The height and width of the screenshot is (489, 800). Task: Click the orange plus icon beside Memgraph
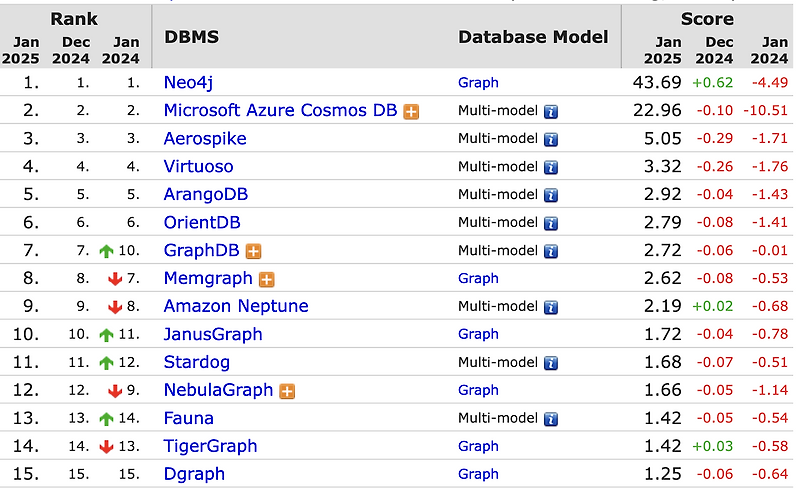(267, 279)
